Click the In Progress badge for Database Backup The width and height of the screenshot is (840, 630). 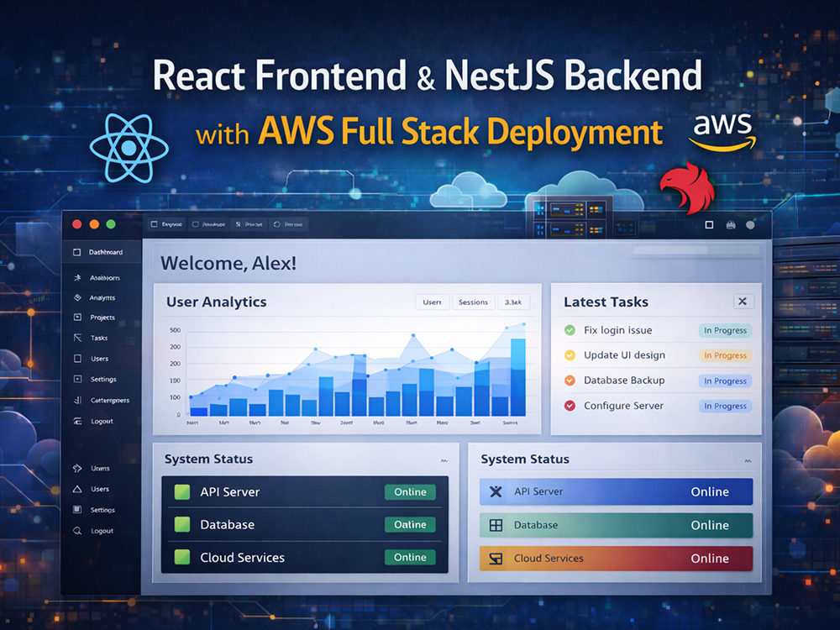coord(726,381)
